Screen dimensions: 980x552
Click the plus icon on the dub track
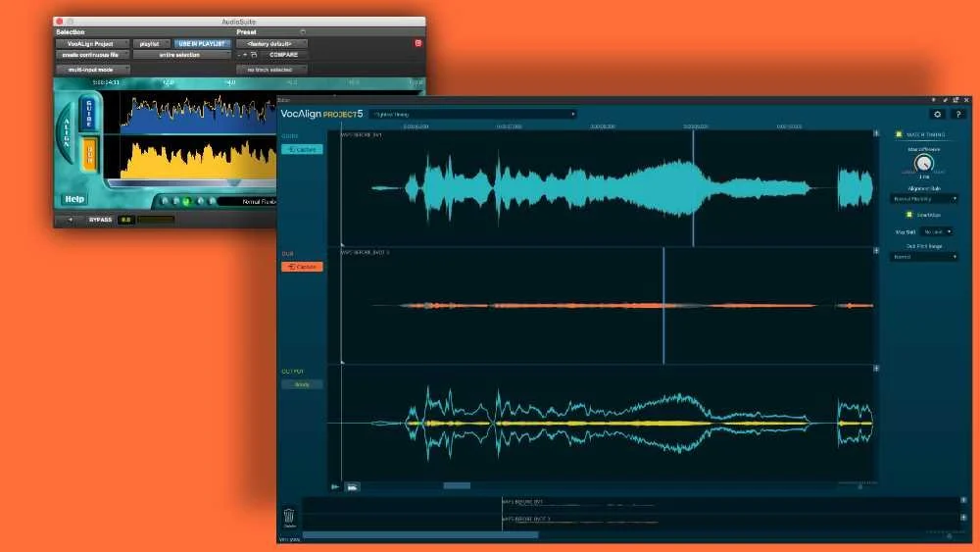[876, 251]
